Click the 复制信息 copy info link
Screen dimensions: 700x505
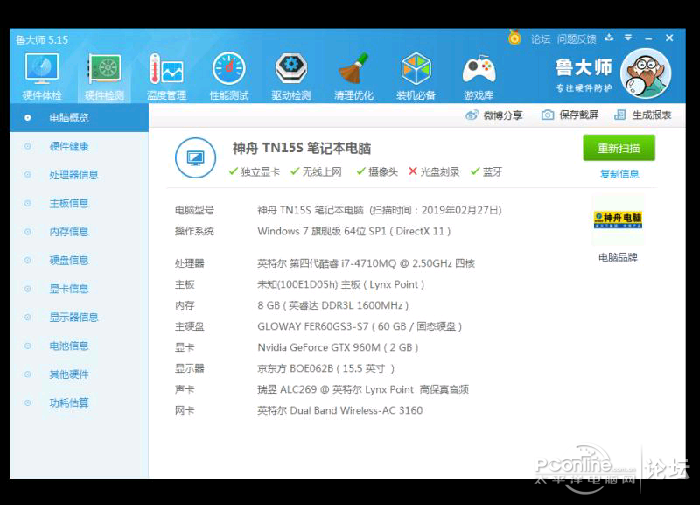[619, 174]
